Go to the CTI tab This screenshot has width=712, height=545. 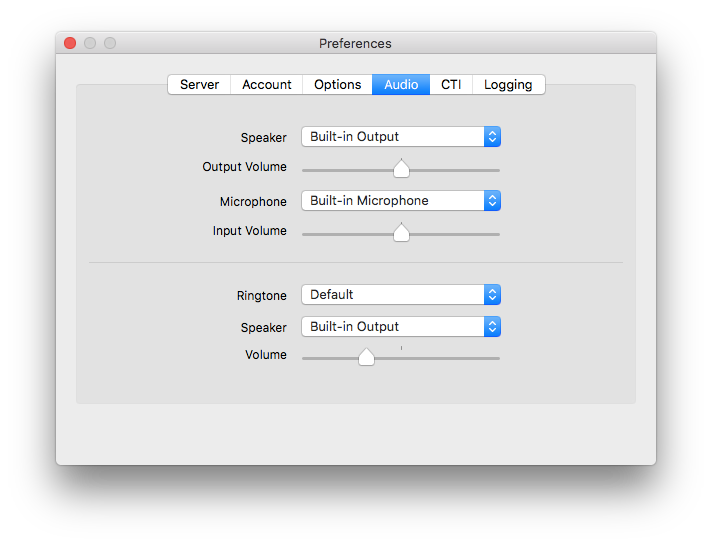click(451, 85)
